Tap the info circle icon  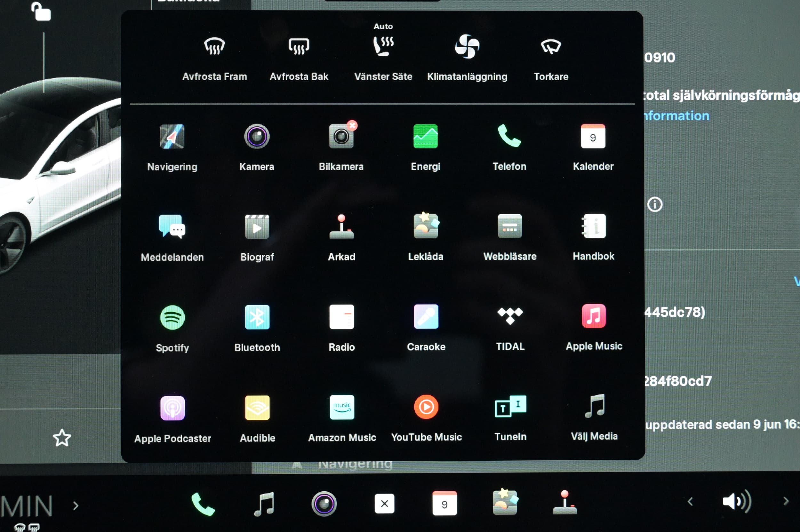pos(655,205)
